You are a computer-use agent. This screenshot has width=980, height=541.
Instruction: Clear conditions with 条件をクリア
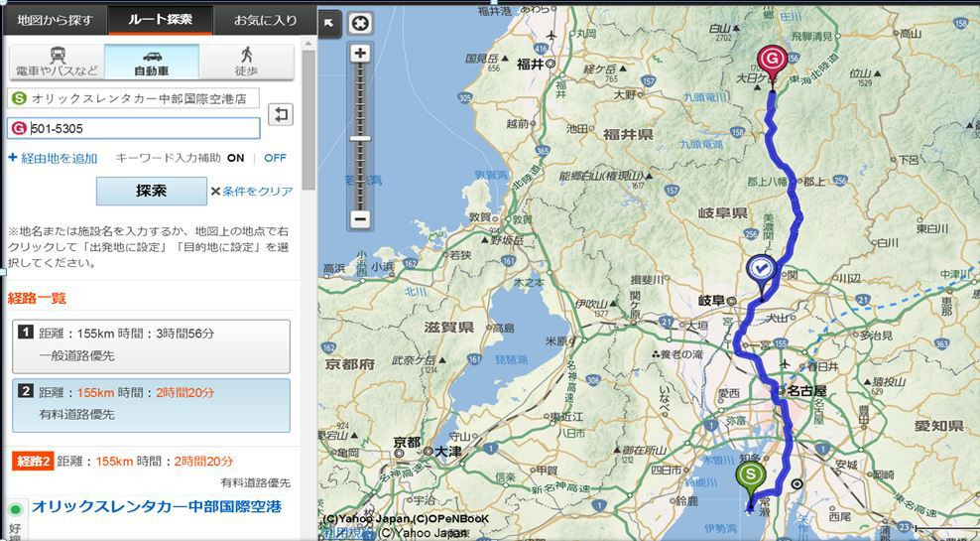tap(252, 192)
